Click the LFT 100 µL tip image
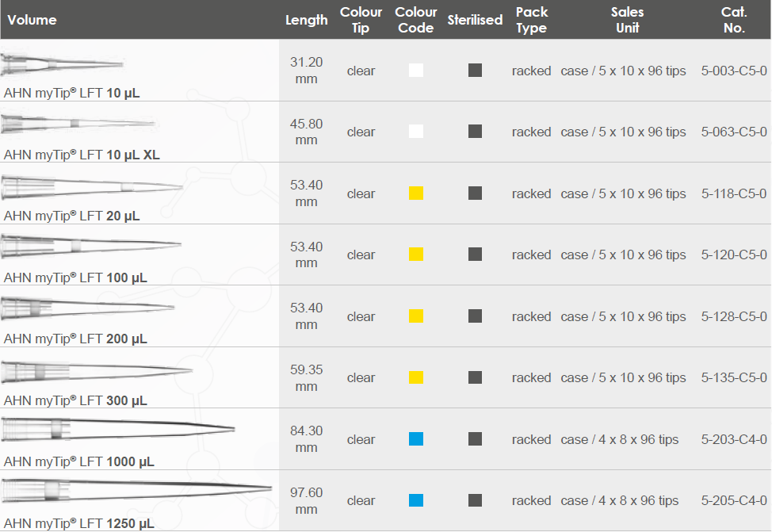The height and width of the screenshot is (532, 772). tap(91, 245)
